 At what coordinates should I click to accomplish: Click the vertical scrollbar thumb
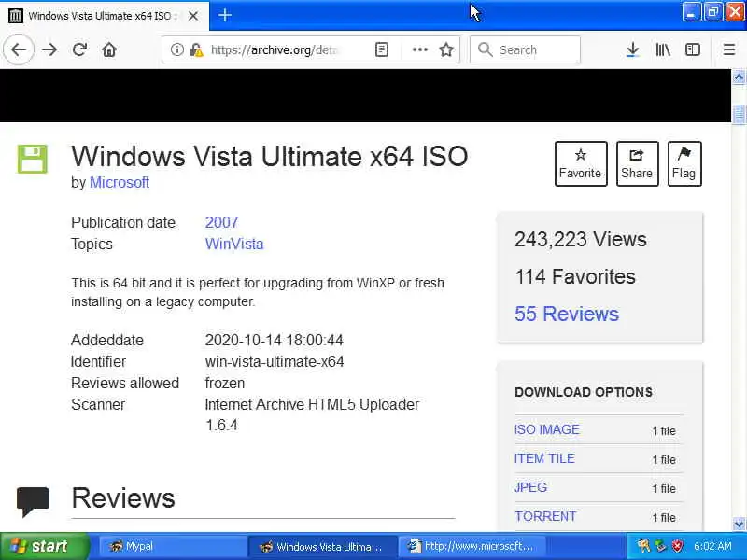click(739, 114)
